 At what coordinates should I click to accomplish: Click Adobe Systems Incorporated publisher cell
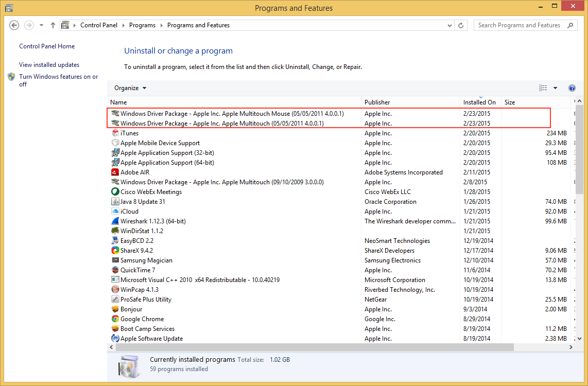pos(404,172)
